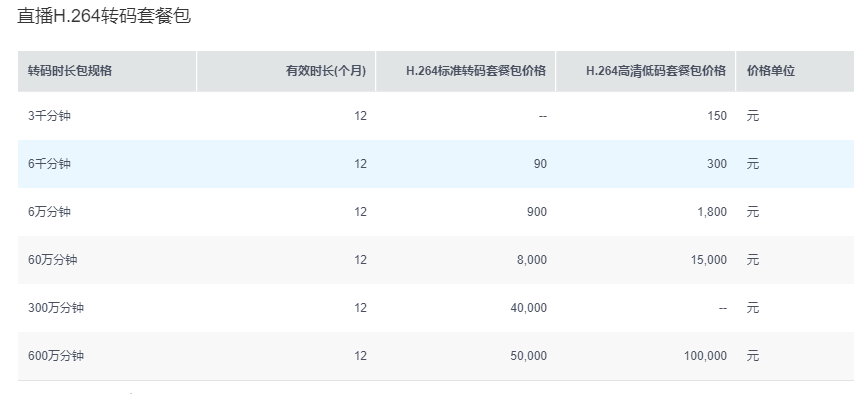
Task: Click the 15,000 high-definition price cell
Action: click(709, 259)
